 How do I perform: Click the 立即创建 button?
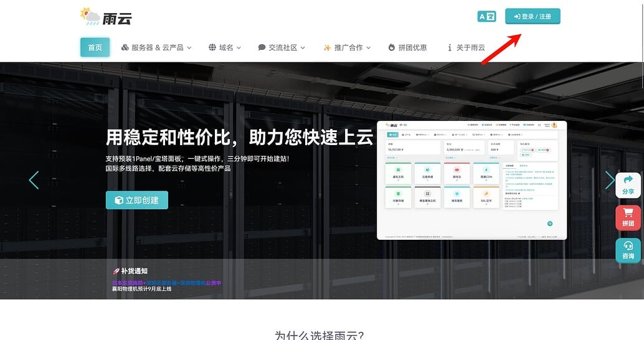coord(137,200)
